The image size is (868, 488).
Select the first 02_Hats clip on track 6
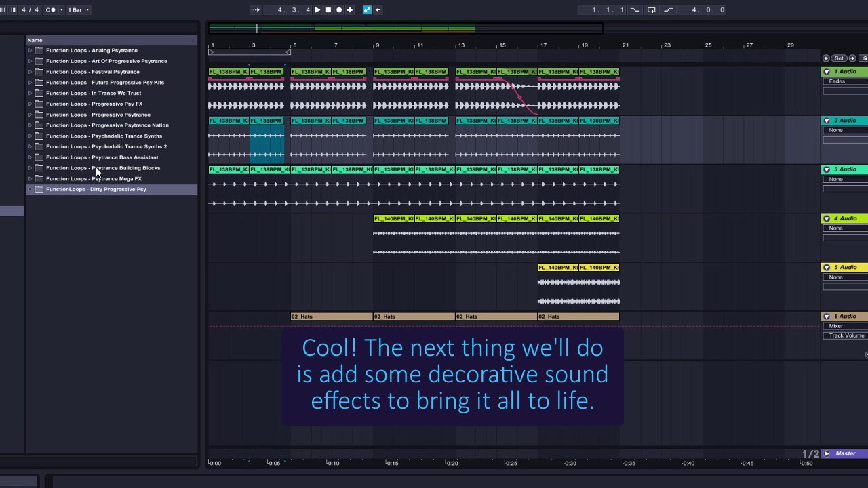point(332,317)
